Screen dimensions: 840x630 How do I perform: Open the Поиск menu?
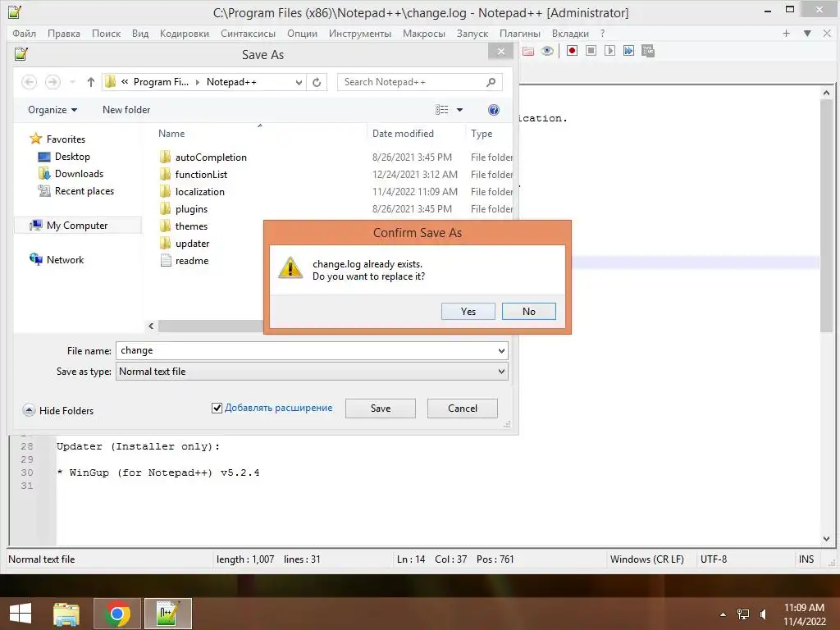(106, 33)
